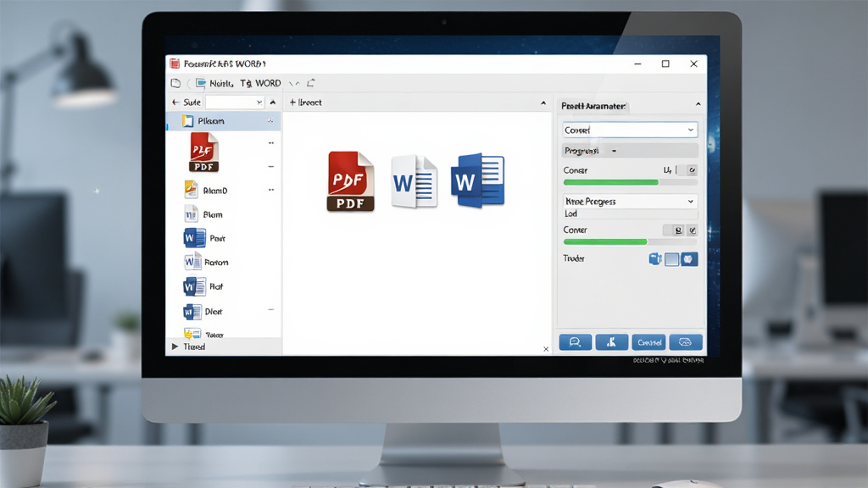Click the blue screen icon before 'Nairk'
868x488 pixels.
click(x=200, y=83)
